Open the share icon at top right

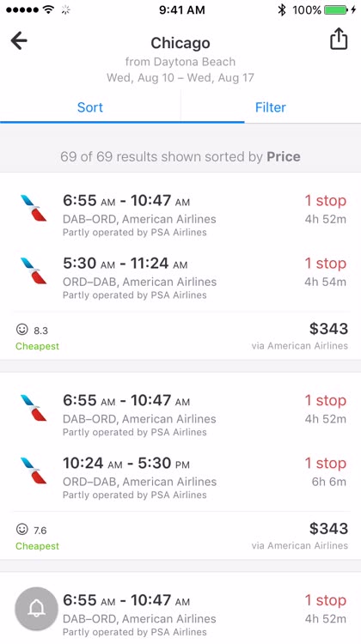click(339, 39)
